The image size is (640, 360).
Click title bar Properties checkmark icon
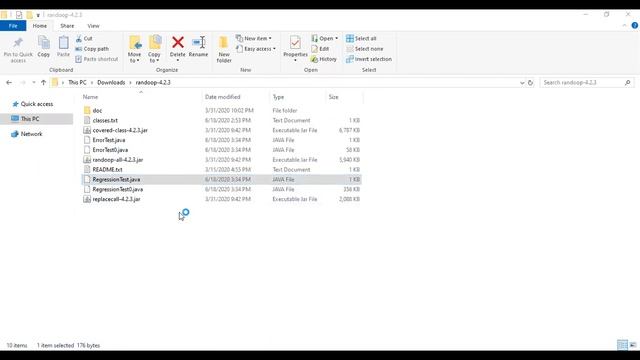point(19,15)
